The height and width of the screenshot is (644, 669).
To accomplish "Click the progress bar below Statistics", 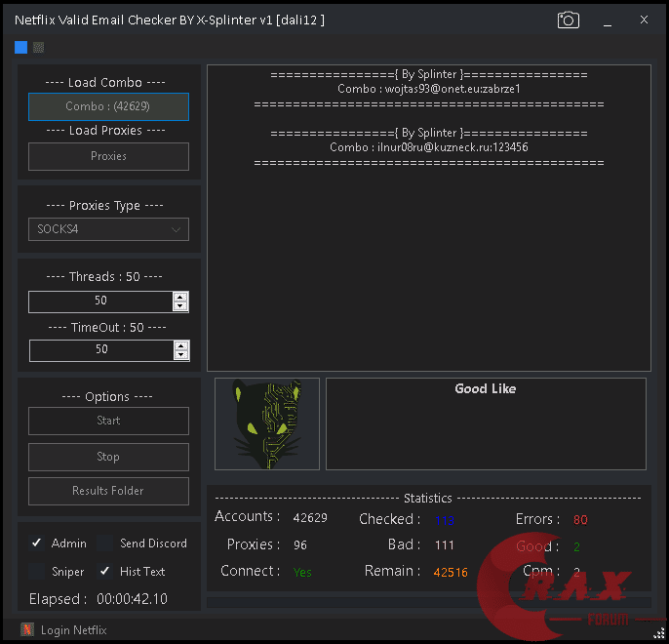I will (429, 602).
